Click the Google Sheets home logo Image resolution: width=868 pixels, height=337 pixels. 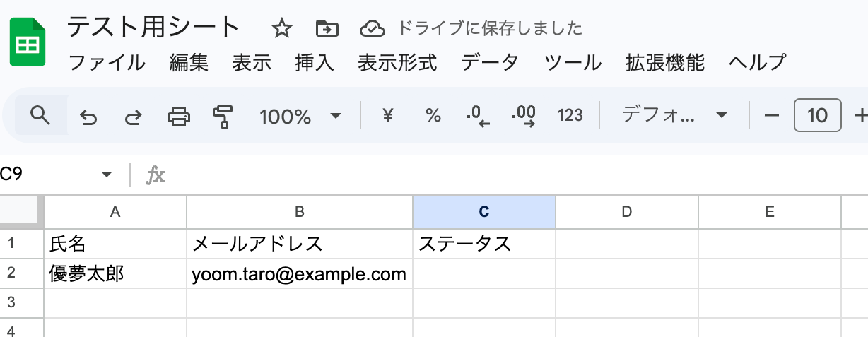coord(28,43)
